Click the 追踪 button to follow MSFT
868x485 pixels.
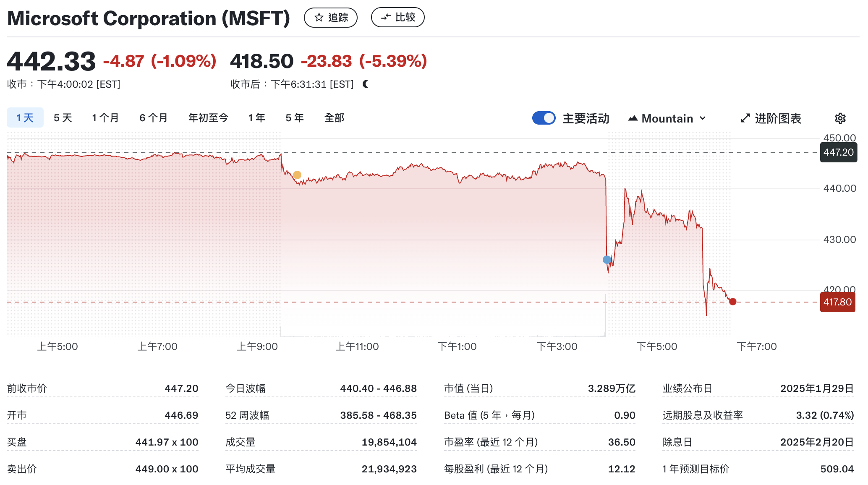pyautogui.click(x=331, y=17)
